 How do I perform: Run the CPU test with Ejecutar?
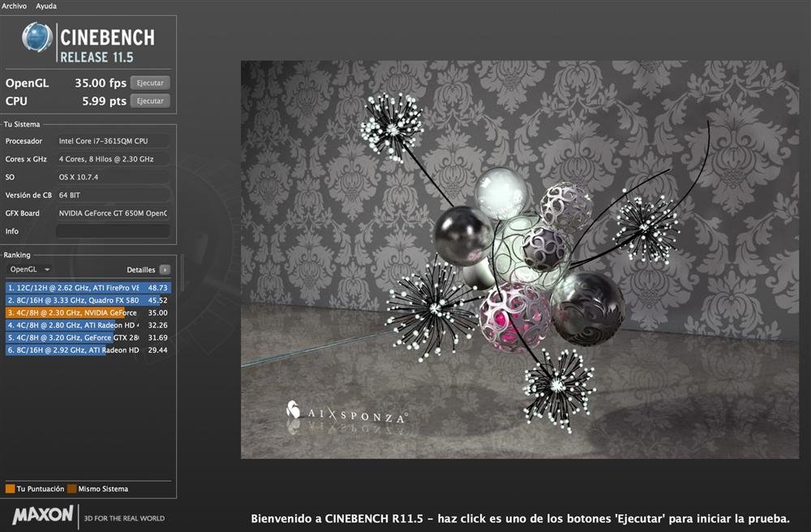click(150, 101)
